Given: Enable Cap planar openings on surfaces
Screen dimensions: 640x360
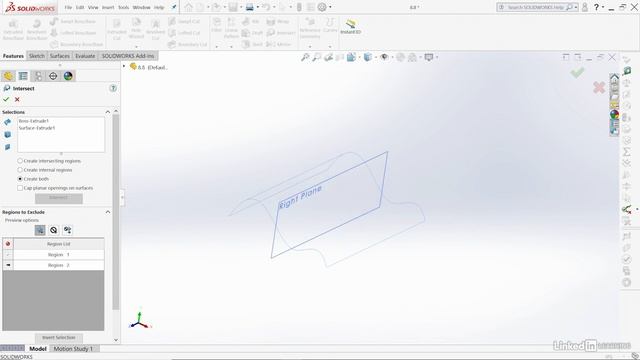Looking at the screenshot, I should point(20,188).
